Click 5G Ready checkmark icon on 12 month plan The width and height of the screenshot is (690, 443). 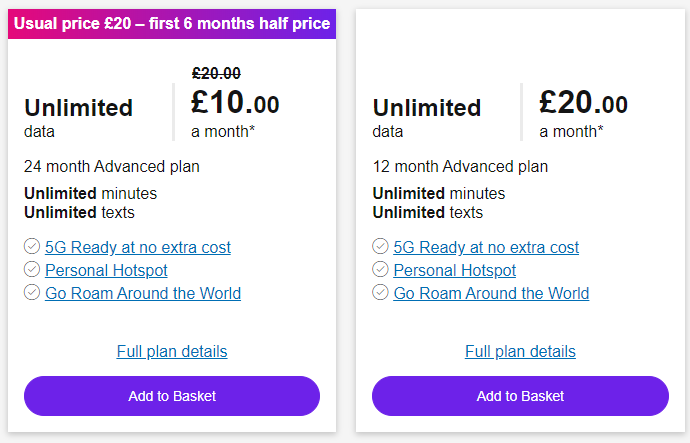tap(380, 246)
